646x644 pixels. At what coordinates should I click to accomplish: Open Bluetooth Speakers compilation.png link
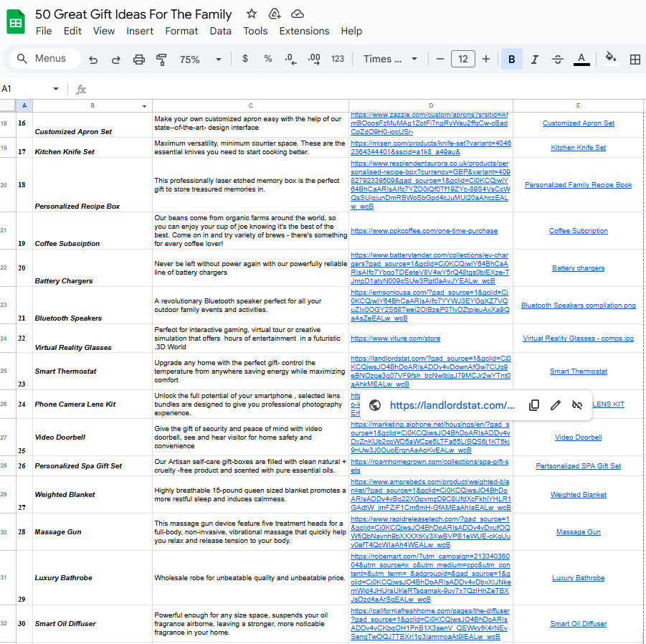point(578,306)
